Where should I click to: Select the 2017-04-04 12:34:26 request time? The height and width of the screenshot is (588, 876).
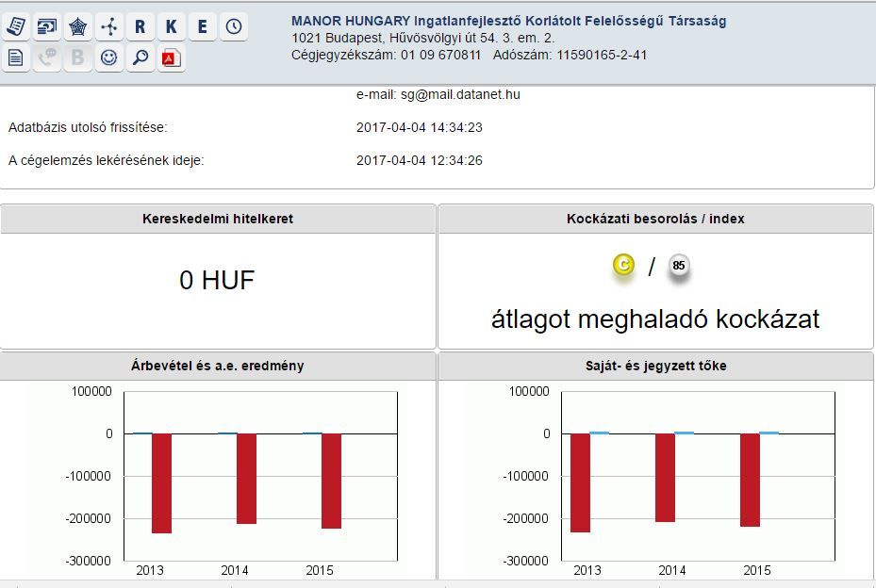click(x=419, y=160)
